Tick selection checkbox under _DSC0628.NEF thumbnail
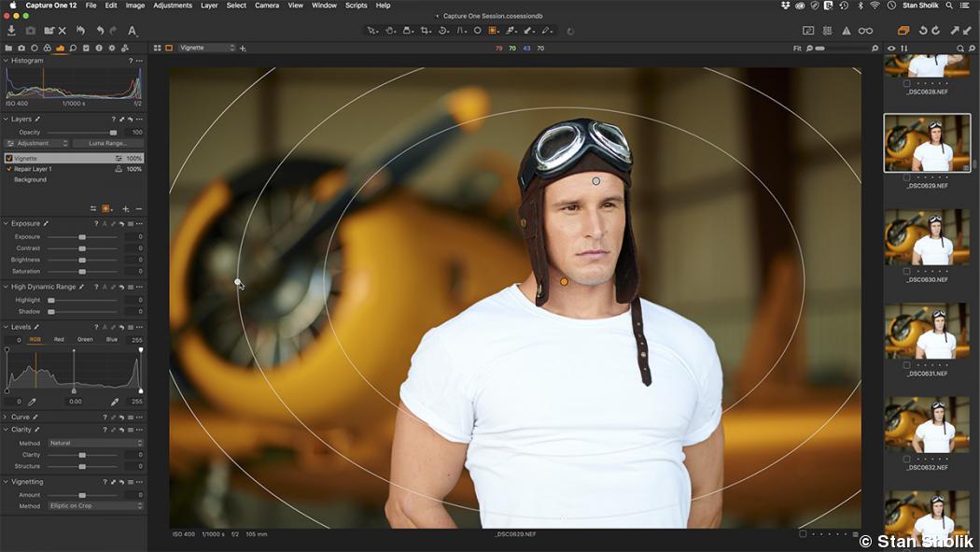The image size is (980, 552). click(906, 83)
